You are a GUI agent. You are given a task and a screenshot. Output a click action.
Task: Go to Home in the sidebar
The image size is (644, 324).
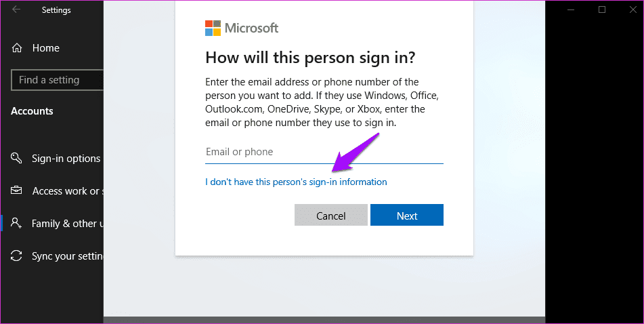point(45,48)
